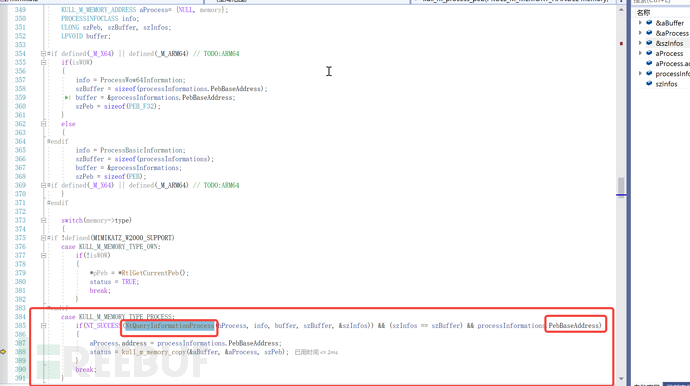
Task: Collapse the else block at line 362
Action: [x=43, y=124]
